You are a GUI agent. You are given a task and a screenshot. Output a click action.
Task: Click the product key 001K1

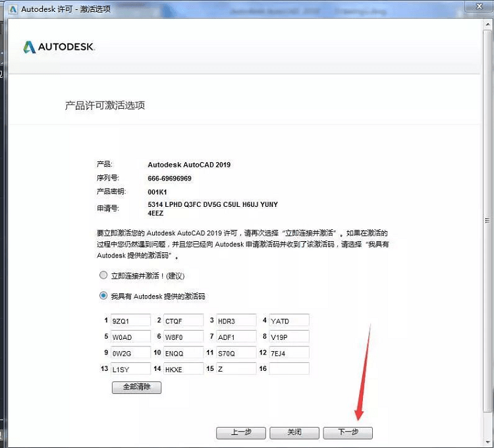point(157,192)
